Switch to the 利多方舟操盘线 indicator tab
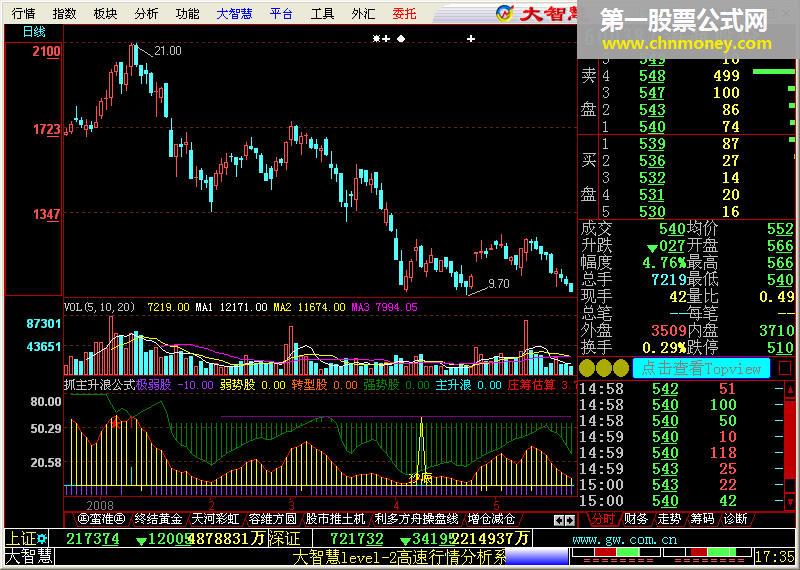This screenshot has height=570, width=800. click(416, 519)
